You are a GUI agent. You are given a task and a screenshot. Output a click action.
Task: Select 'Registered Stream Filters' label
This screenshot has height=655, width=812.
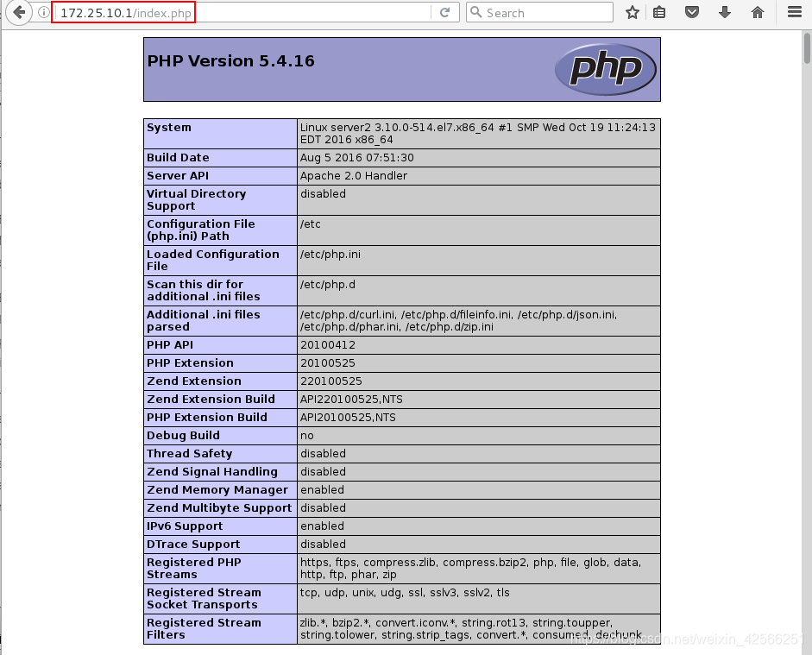pos(204,628)
